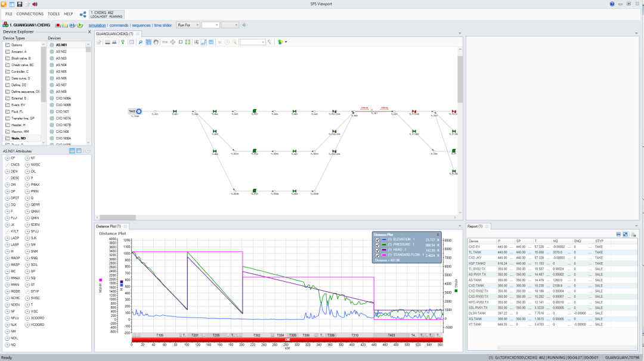Click the time slider link
Viewport: 644px width, 361px height.
click(163, 26)
